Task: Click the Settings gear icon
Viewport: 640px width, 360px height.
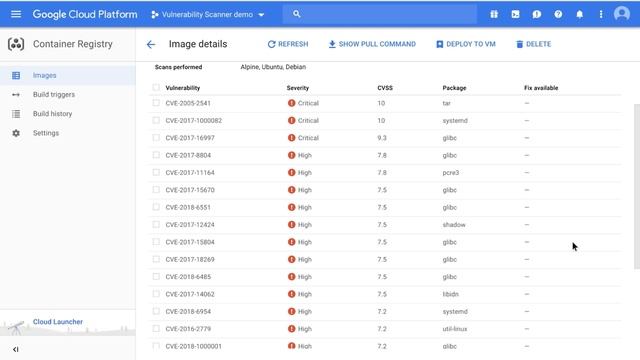Action: pos(16,133)
